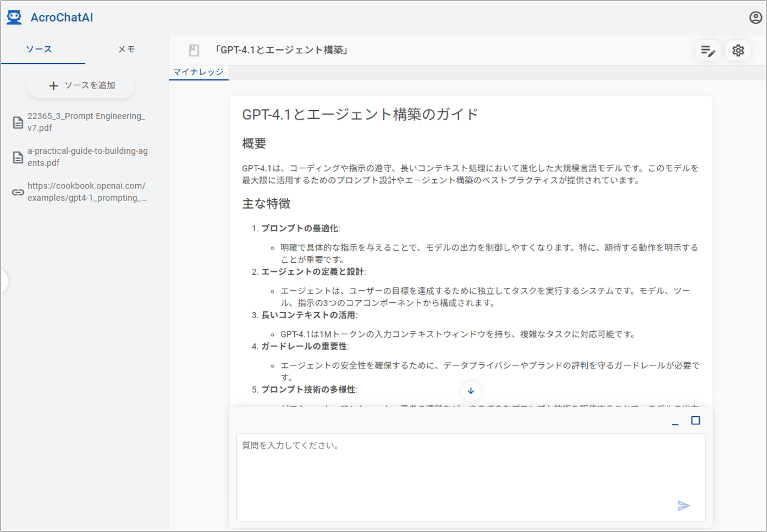Click the AcroChatAI robot logo icon
The image size is (767, 532).
tap(14, 18)
